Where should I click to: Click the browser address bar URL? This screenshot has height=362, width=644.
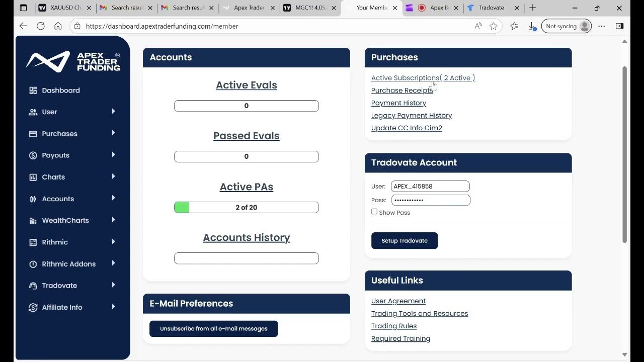click(162, 26)
